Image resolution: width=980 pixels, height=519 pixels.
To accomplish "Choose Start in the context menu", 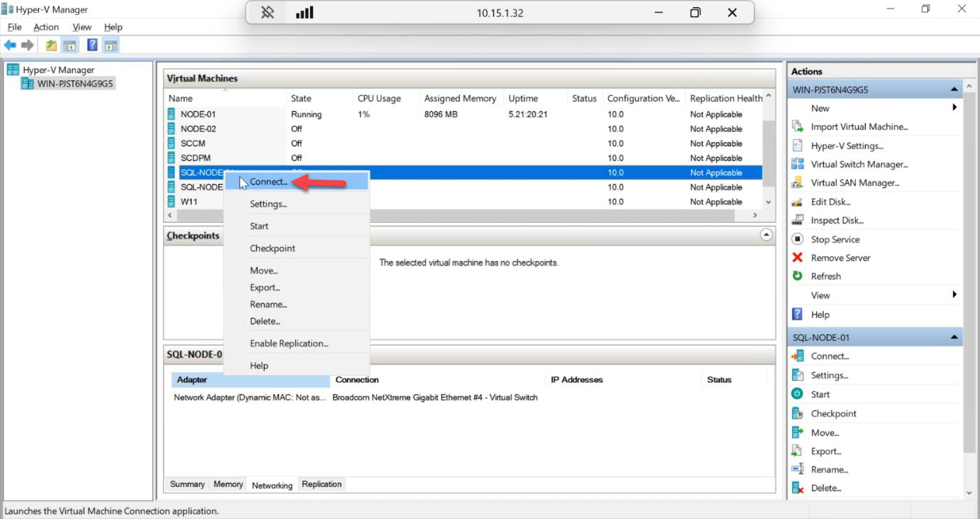I will click(297, 226).
